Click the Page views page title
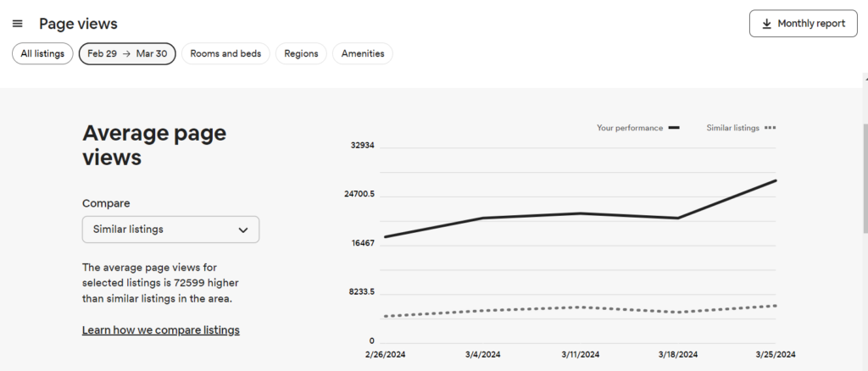 coord(78,24)
